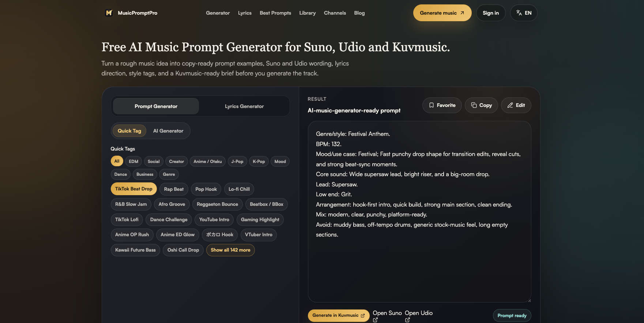Click the MusicPromptPro logo icon
Image resolution: width=644 pixels, height=323 pixels.
click(x=109, y=13)
